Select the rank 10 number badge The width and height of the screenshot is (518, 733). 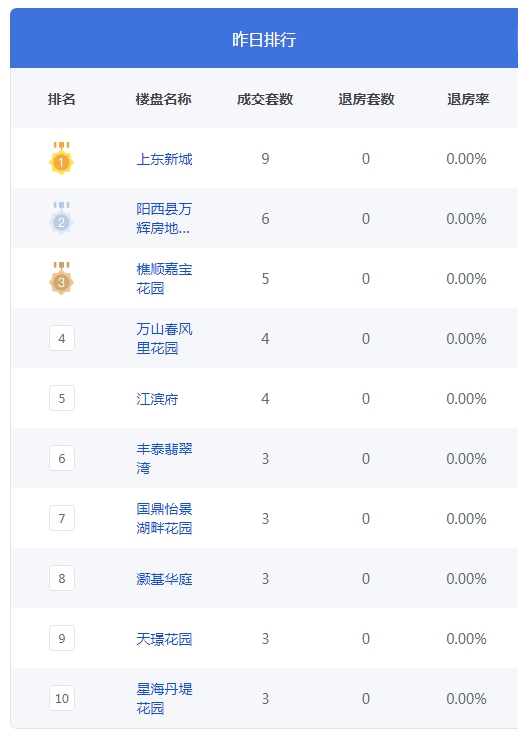[62, 698]
